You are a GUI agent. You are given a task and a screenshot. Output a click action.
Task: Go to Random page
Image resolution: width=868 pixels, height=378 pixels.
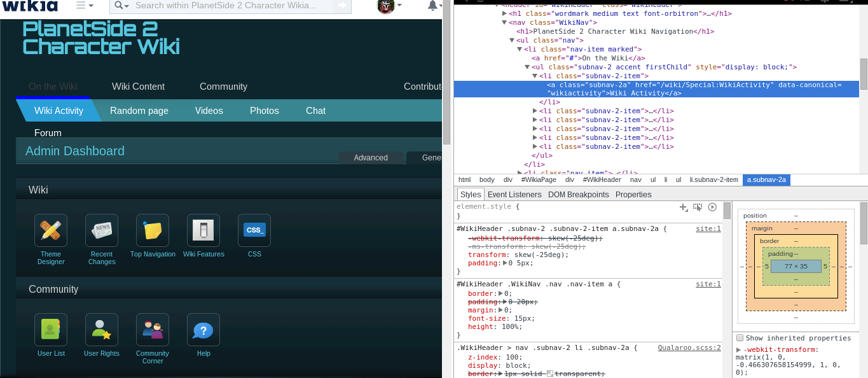(139, 111)
